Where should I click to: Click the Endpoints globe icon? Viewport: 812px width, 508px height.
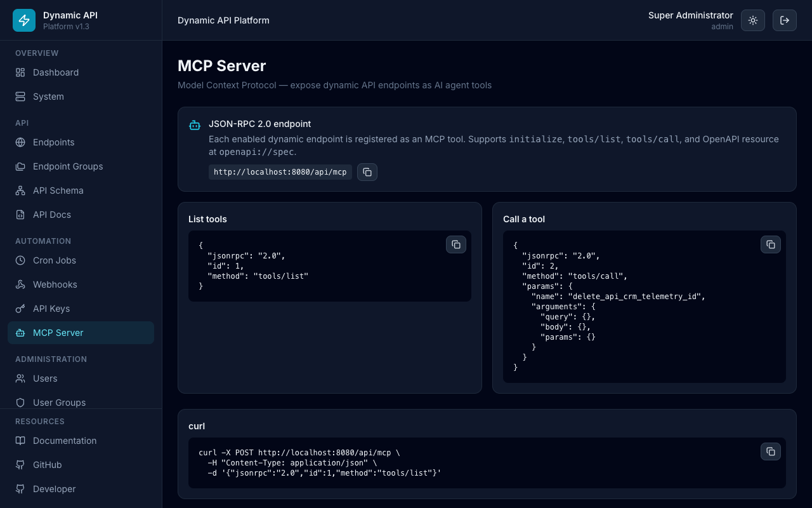coord(20,142)
